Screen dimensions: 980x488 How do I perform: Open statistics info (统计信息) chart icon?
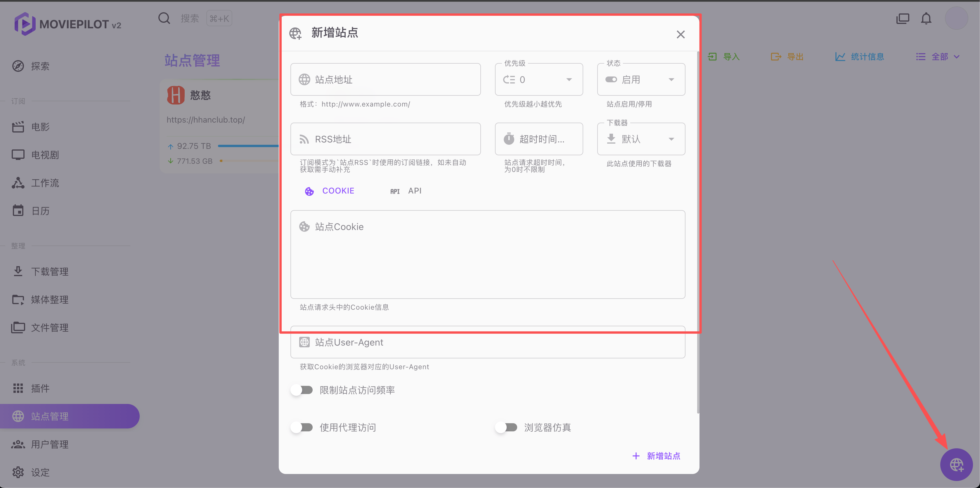(840, 57)
